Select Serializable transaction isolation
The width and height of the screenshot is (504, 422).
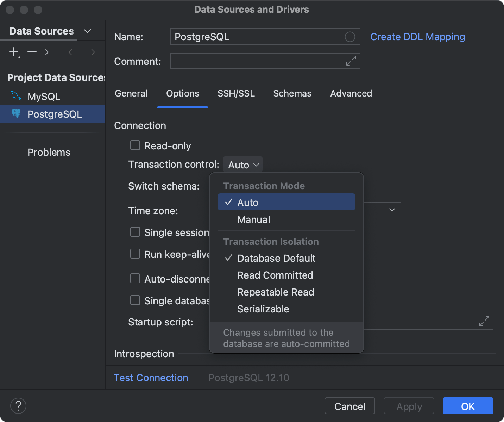pyautogui.click(x=263, y=309)
